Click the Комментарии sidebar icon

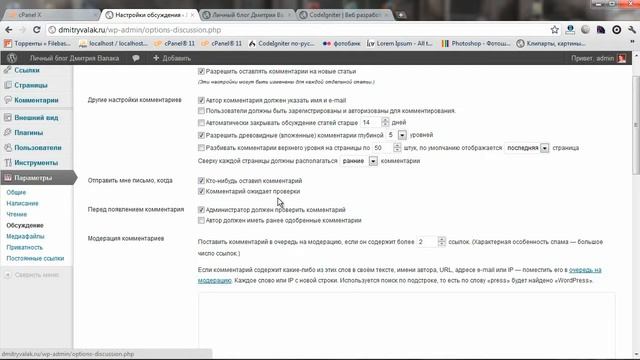(x=8, y=100)
